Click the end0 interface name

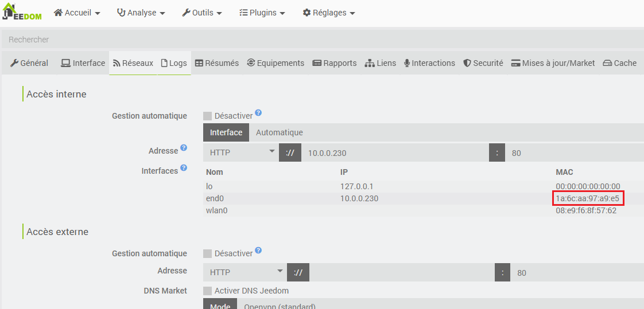click(x=215, y=198)
